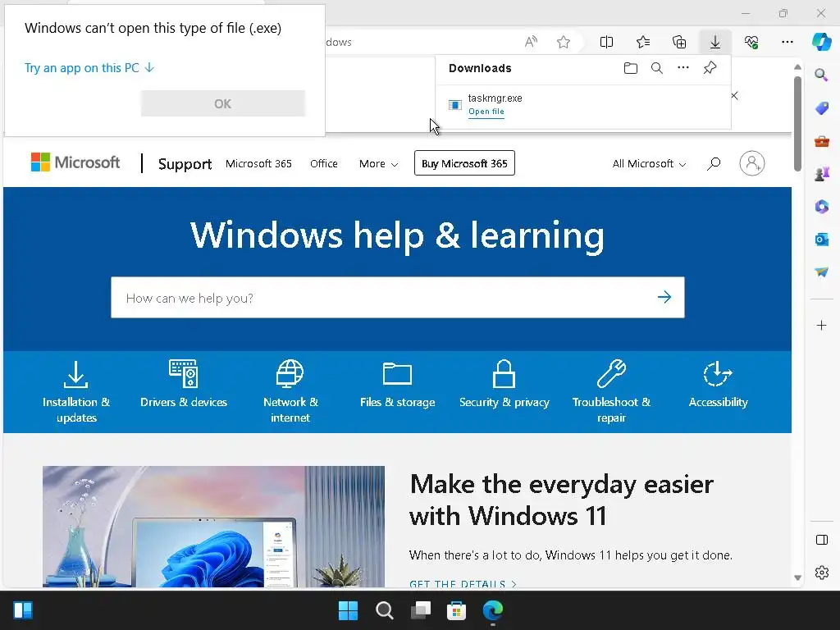Click OK in the file dialog
The height and width of the screenshot is (630, 840).
tap(223, 103)
